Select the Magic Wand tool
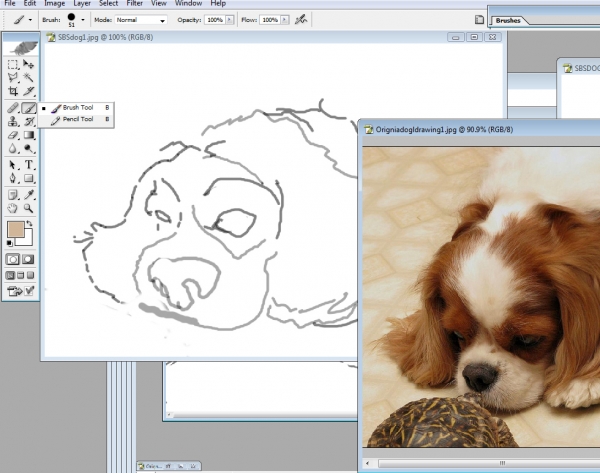Screen dimensions: 600x473 pos(28,78)
